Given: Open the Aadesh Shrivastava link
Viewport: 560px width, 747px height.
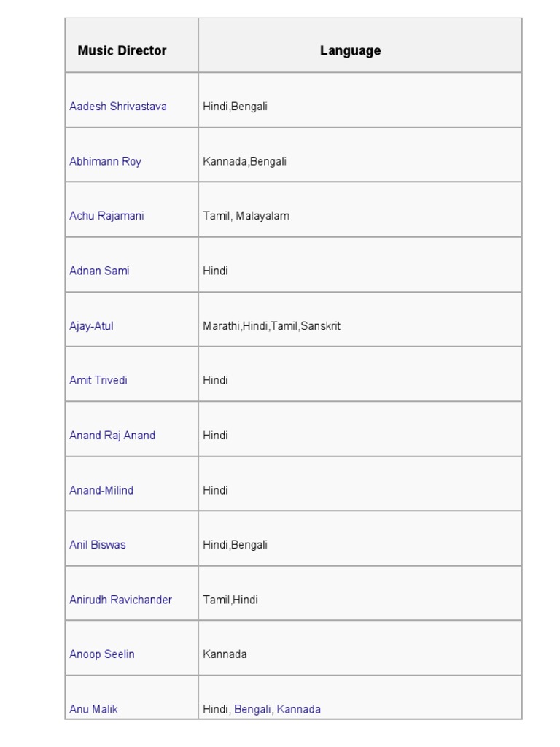Looking at the screenshot, I should tap(118, 107).
